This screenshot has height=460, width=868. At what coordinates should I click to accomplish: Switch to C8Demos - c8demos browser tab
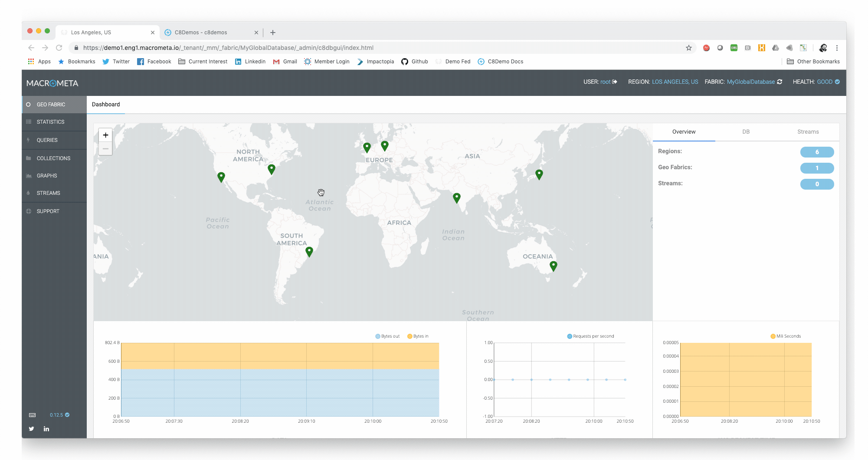click(212, 33)
